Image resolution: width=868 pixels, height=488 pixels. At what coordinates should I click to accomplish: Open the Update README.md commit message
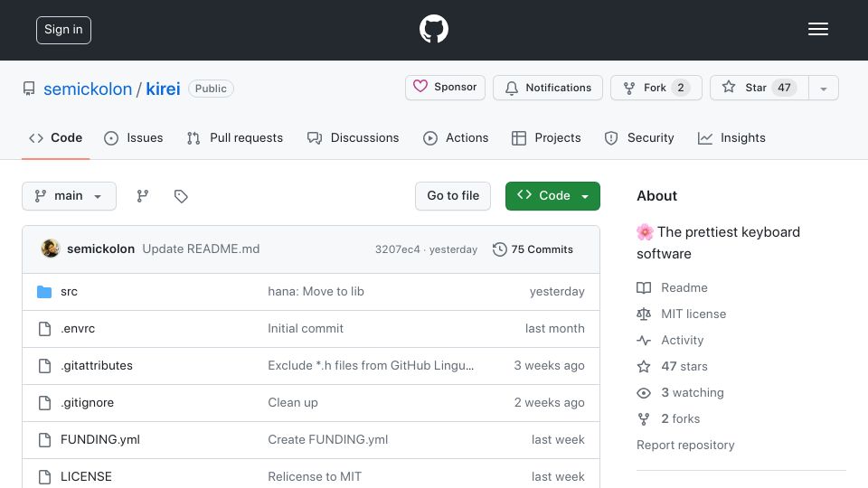tap(201, 249)
